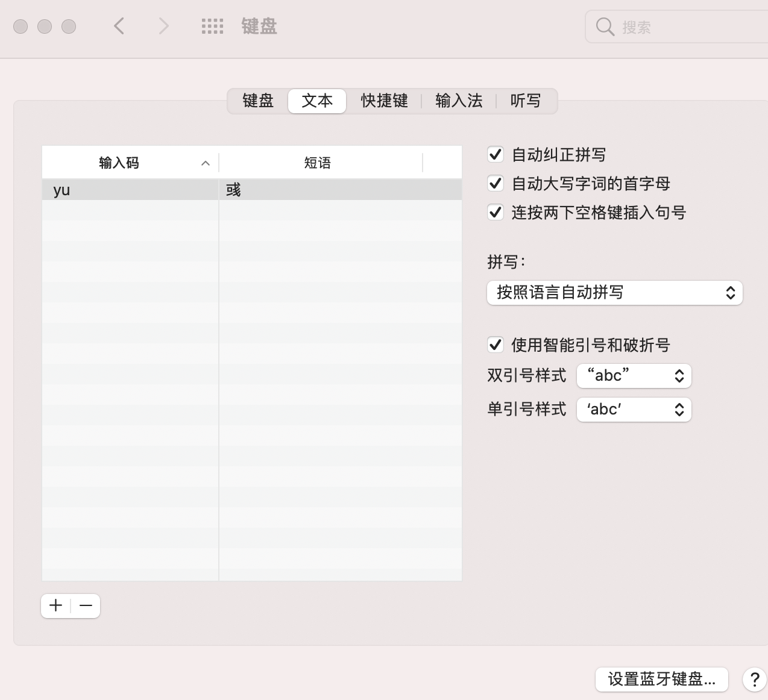Disable 自动纠正拼写 checkbox
The width and height of the screenshot is (768, 700).
coord(496,155)
